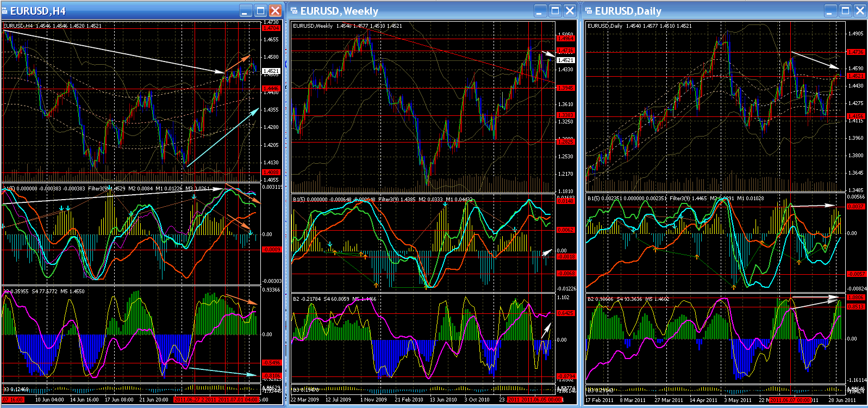Click the 1.4521 current price tag on H4 chart
Screen dimensions: 868x408
pos(271,71)
